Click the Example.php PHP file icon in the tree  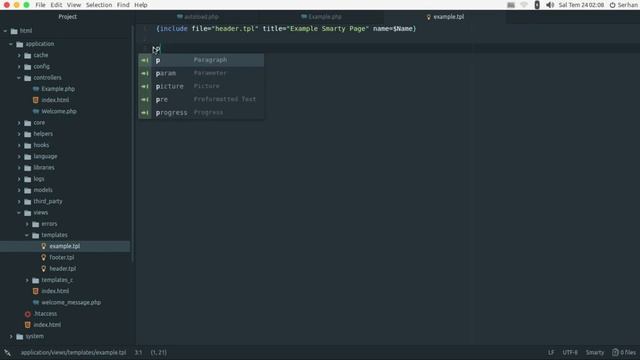(x=36, y=89)
